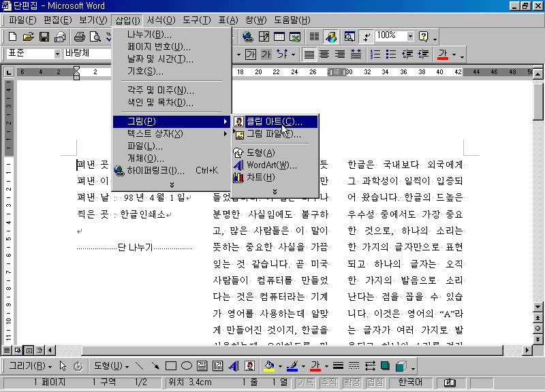The width and height of the screenshot is (545, 392).
Task: Click 한국어 language in status bar
Action: coord(410,382)
